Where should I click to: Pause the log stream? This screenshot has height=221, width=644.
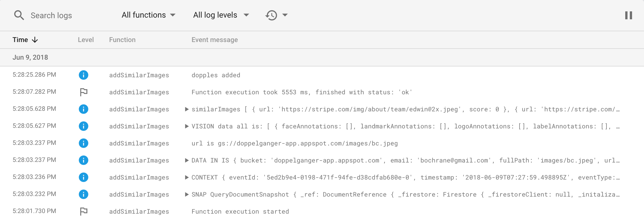(629, 15)
